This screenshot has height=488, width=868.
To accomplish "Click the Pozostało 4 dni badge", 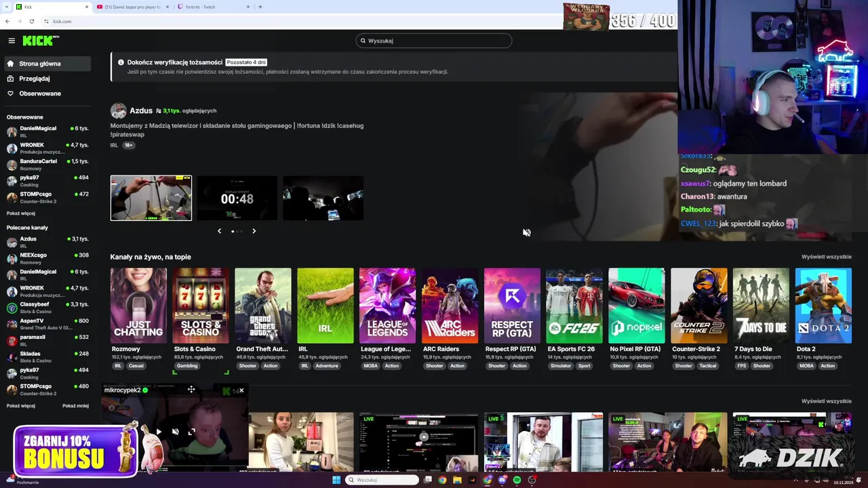I will [x=246, y=62].
